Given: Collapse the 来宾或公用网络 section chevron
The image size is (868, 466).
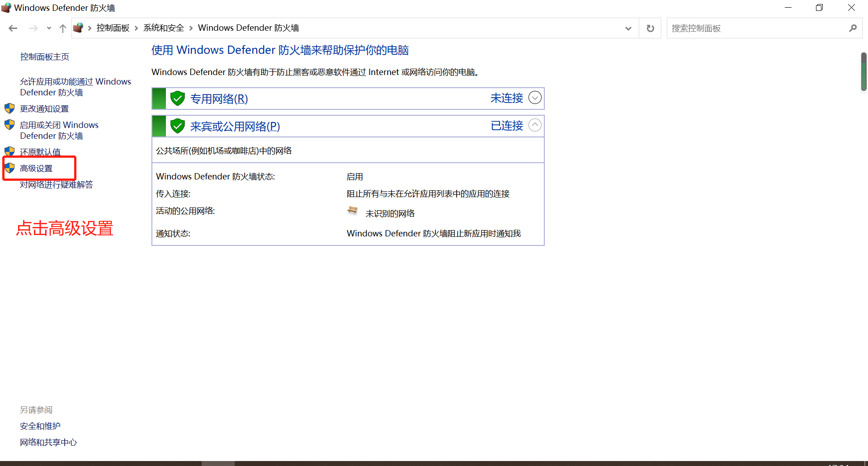Looking at the screenshot, I should [535, 125].
